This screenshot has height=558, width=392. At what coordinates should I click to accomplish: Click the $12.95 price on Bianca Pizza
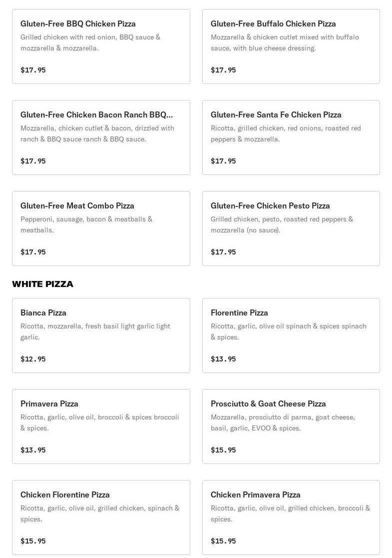[x=33, y=359]
